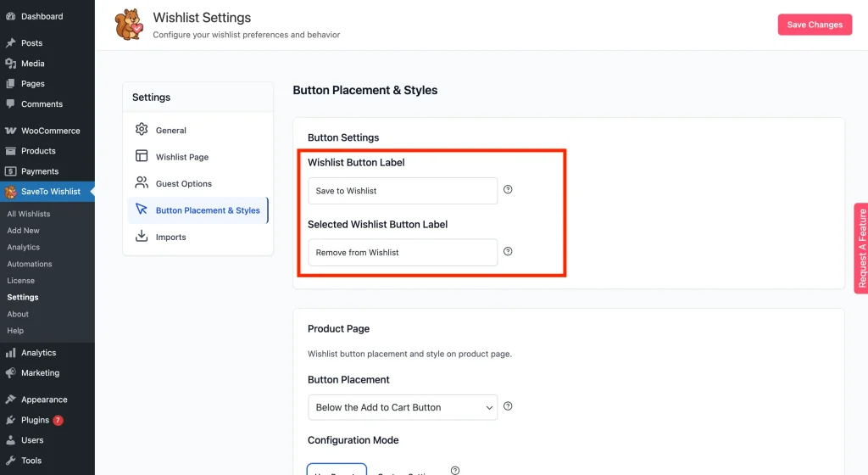Click the Wishlist Page layout icon
This screenshot has height=475, width=868.
click(142, 155)
